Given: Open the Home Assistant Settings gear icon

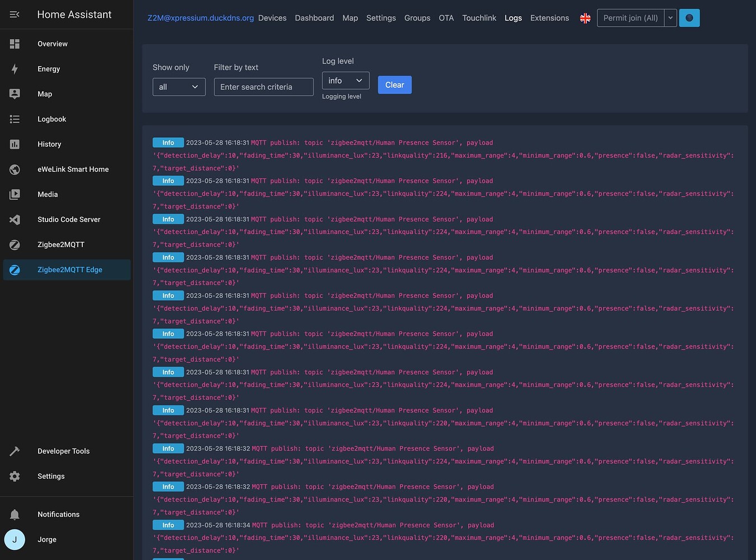Looking at the screenshot, I should (15, 476).
